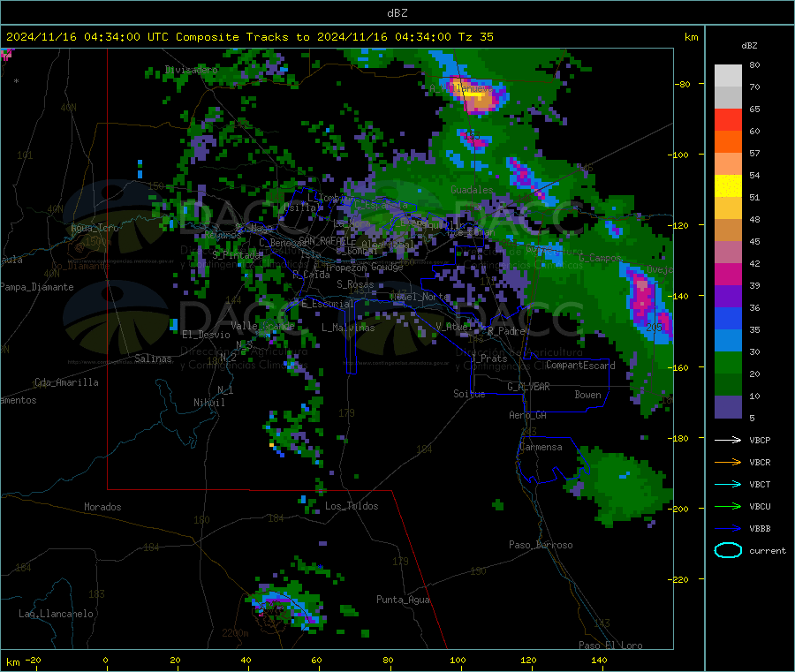Viewport: 795px width, 672px height.
Task: Click the 'Aero_GA' map label
Action: [x=528, y=415]
